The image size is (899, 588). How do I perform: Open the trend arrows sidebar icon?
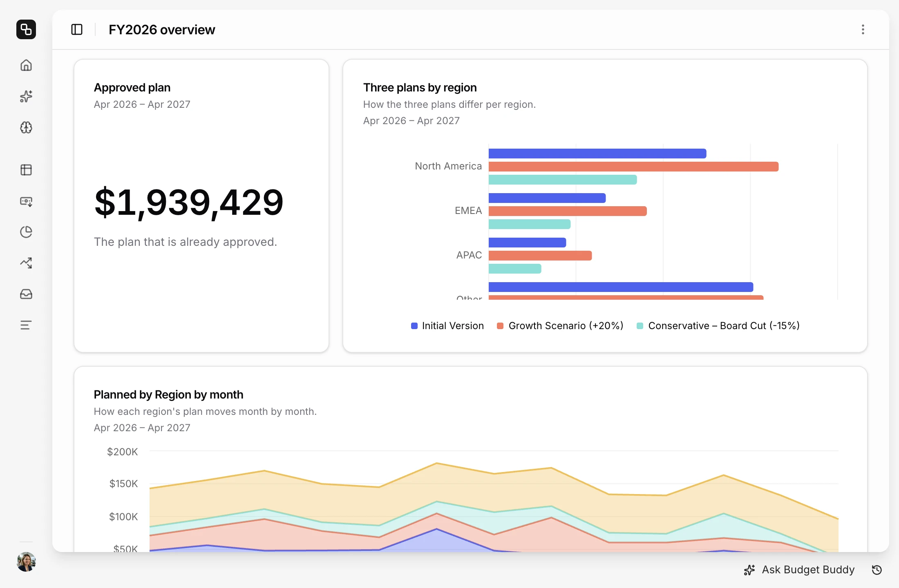pyautogui.click(x=26, y=263)
